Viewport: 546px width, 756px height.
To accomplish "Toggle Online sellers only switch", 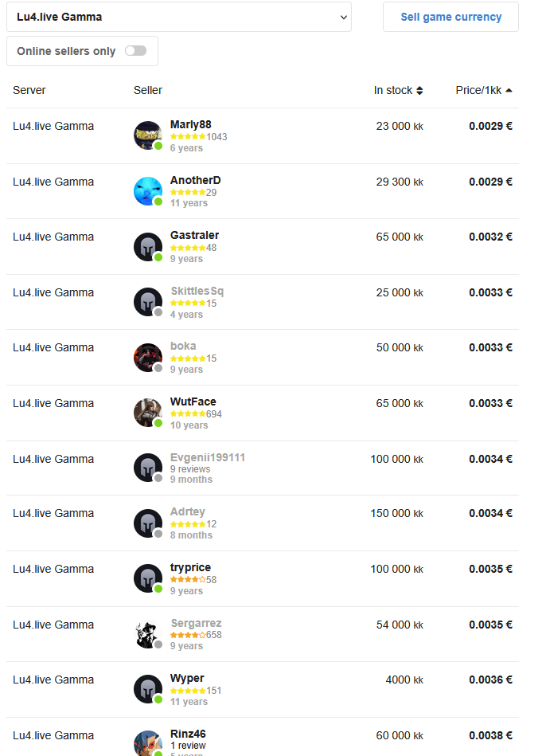I will [135, 51].
